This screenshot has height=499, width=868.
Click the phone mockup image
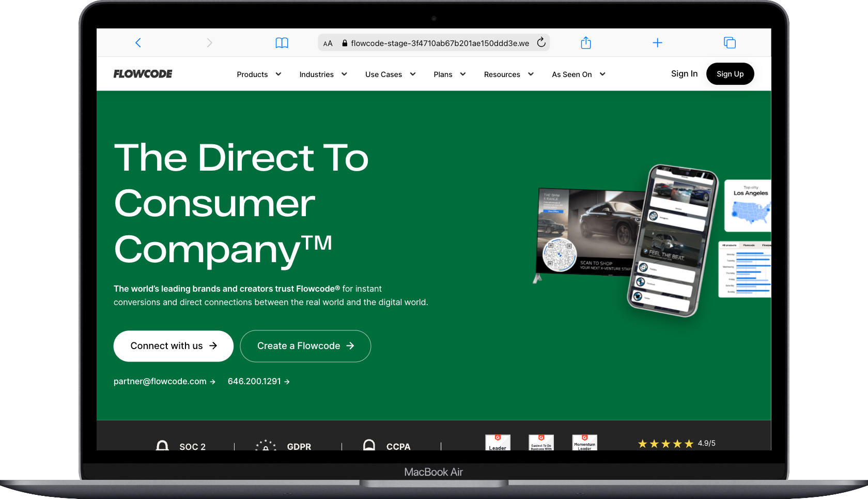[x=672, y=240]
